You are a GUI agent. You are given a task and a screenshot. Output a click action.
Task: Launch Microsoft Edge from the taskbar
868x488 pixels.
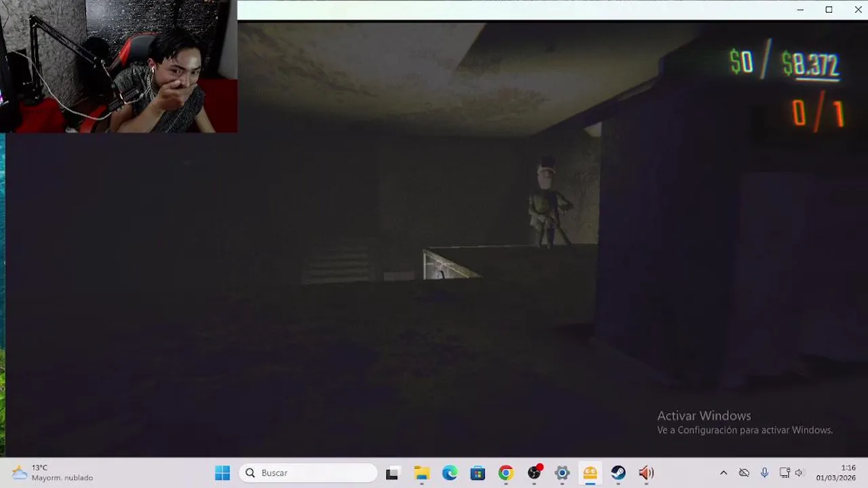pos(450,473)
